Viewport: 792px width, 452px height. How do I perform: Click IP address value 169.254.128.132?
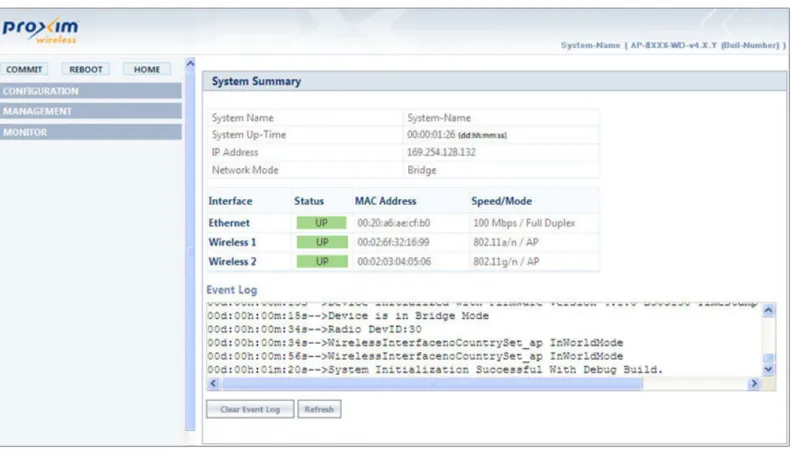click(441, 152)
